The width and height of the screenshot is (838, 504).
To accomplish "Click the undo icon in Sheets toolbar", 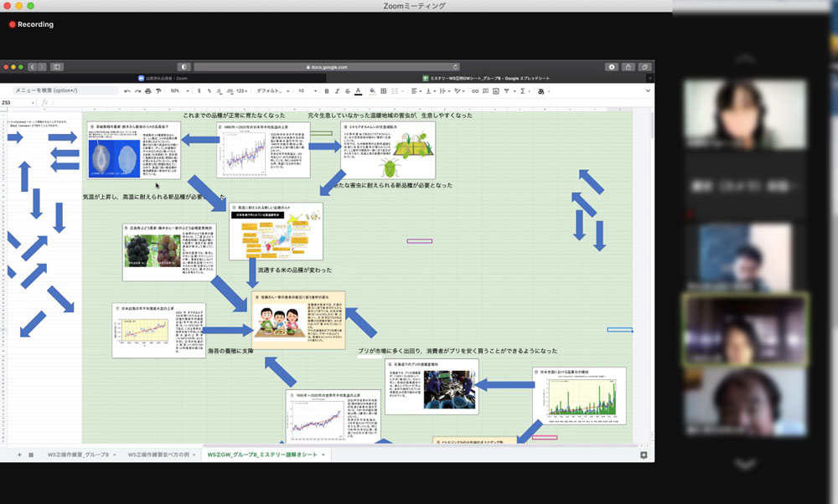I will point(126,90).
